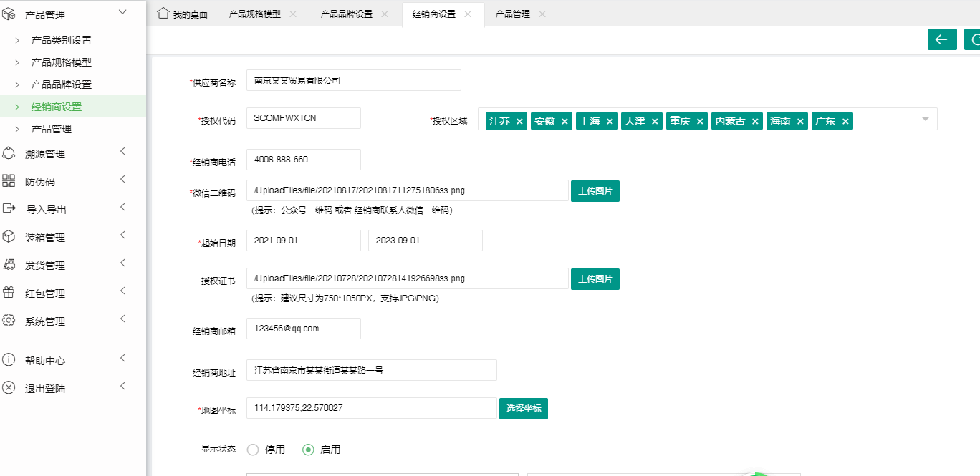
Task: Click the 发货管理 forklift icon
Action: [9, 265]
